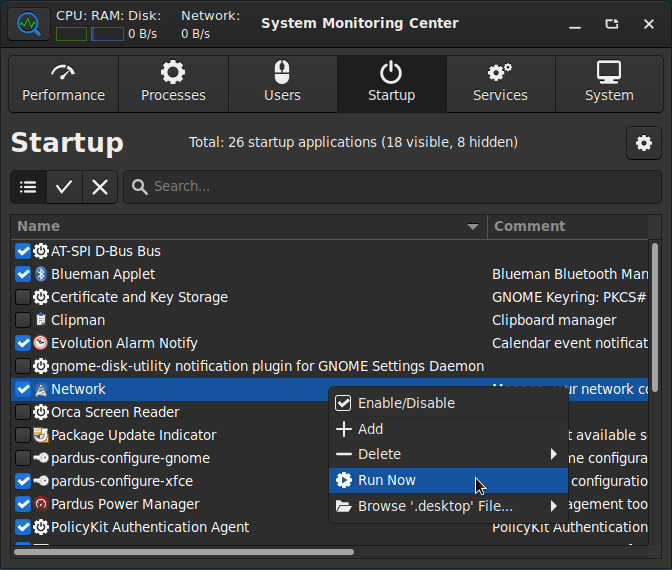Screen dimensions: 672x570
Task: Select the Orca Screen Reader row text
Action: 115,412
